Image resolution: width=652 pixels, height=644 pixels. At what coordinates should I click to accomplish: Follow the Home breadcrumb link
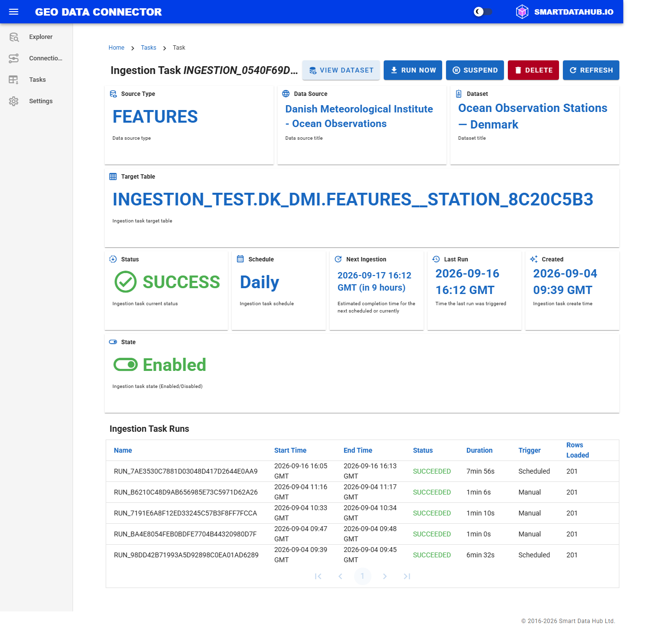(x=116, y=48)
